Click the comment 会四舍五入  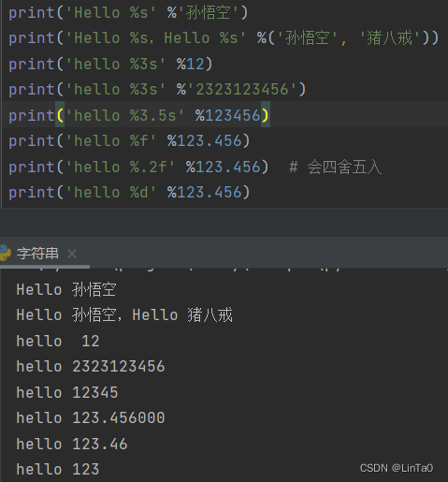pyautogui.click(x=335, y=167)
